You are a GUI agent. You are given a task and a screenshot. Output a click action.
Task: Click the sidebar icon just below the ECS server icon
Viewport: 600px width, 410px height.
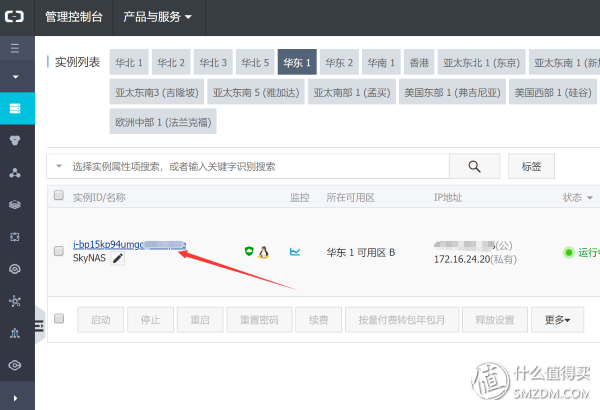[15, 140]
